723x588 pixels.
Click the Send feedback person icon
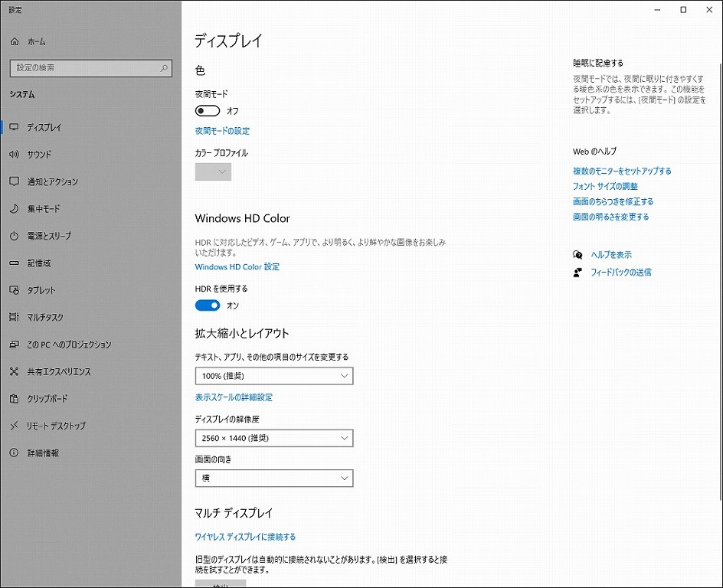(577, 273)
